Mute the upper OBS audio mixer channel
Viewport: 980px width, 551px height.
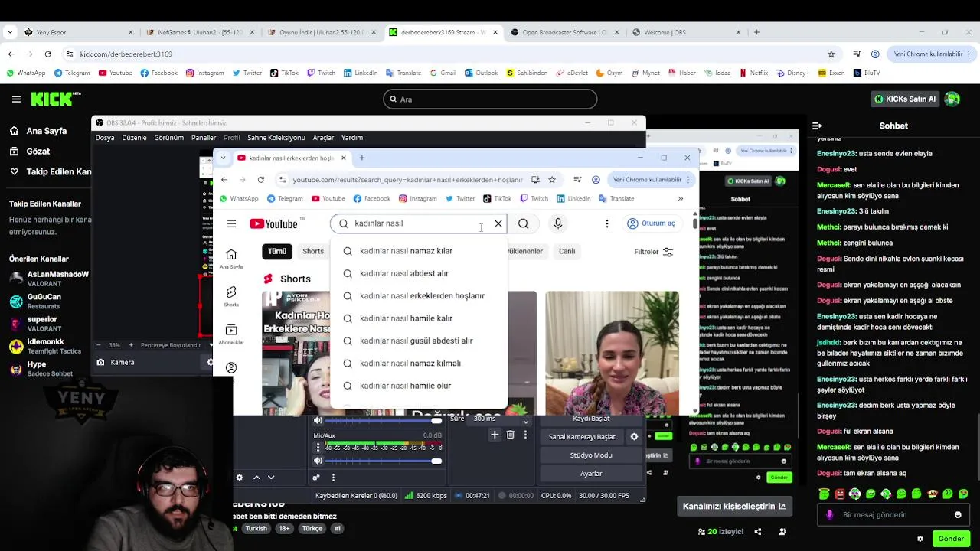(x=318, y=421)
